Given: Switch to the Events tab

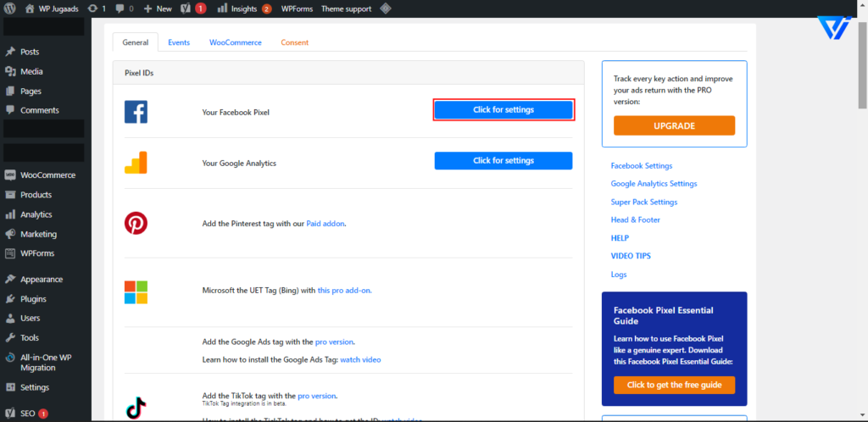Looking at the screenshot, I should (x=179, y=42).
